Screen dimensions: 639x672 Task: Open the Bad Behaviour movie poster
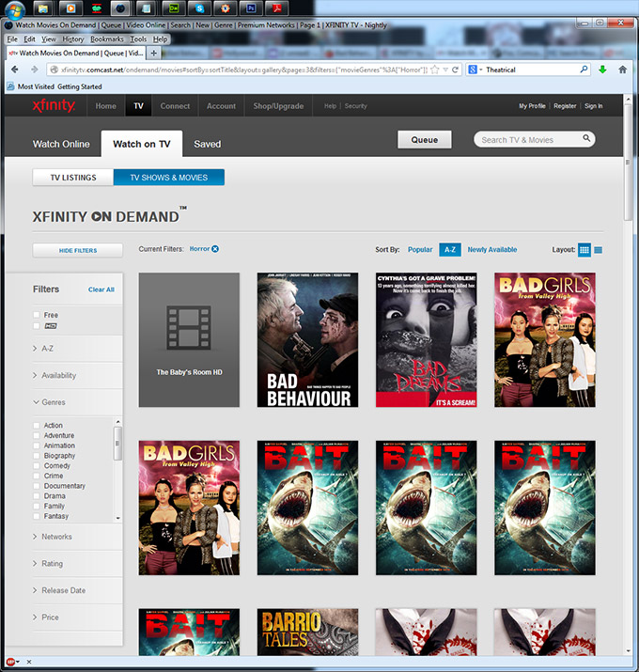(x=307, y=340)
